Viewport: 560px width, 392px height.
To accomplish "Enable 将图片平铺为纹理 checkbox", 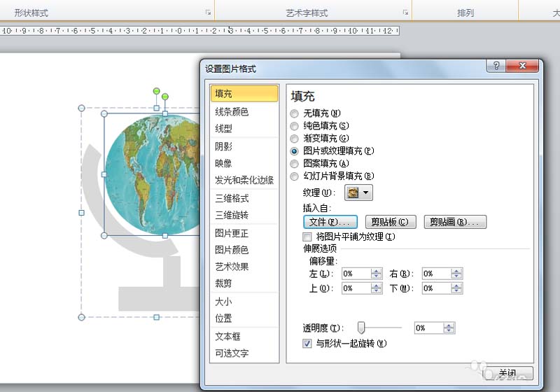I will tap(307, 237).
